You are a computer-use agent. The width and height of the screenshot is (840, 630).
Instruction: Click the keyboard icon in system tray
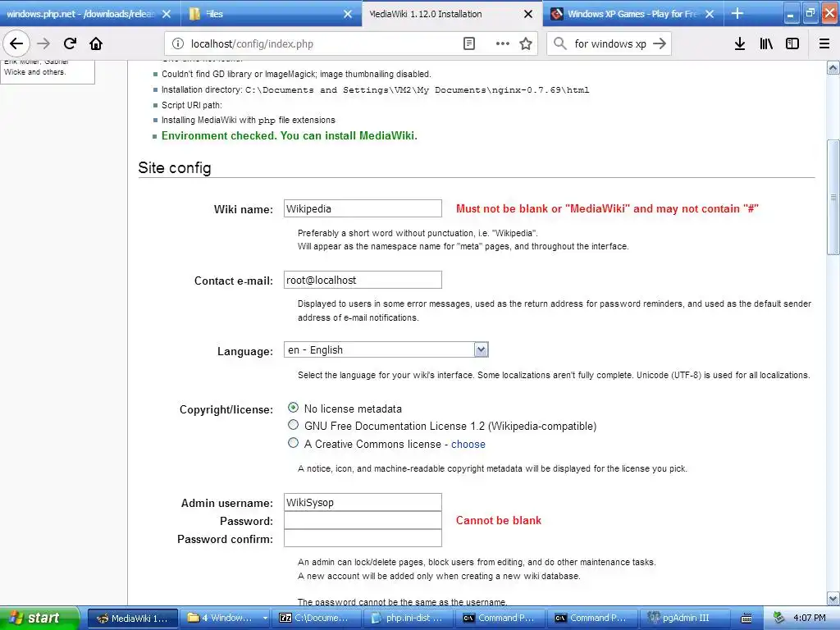point(746,619)
